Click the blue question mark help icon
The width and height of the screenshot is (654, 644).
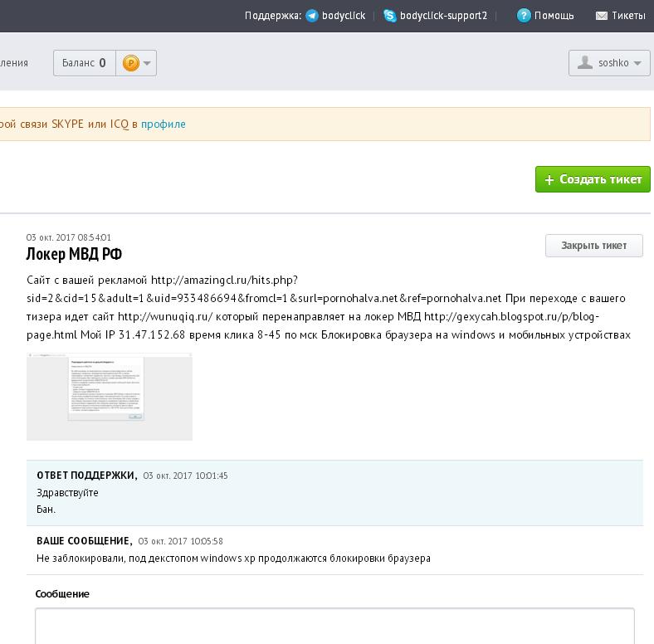click(x=524, y=16)
